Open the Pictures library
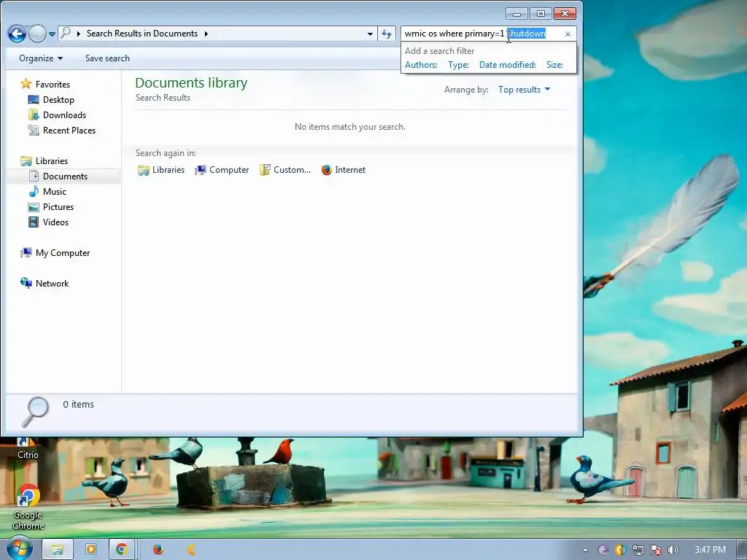 (58, 206)
